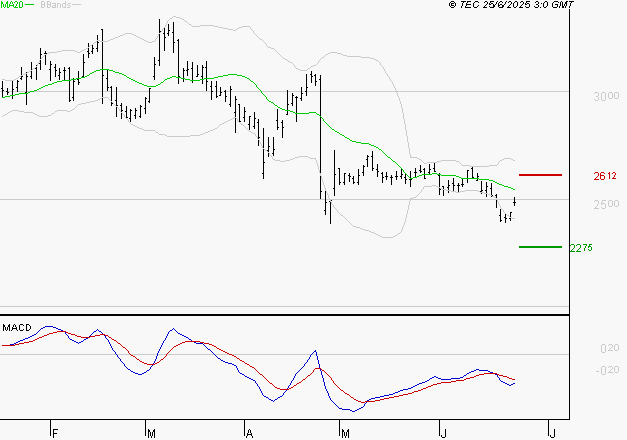
Task: Click the F month marker on time axis
Action: pyautogui.click(x=55, y=433)
